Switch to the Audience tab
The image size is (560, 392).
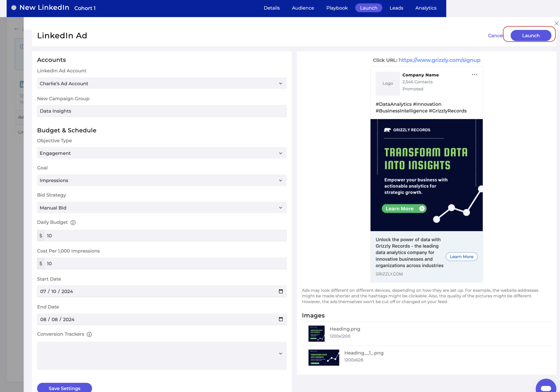point(303,8)
